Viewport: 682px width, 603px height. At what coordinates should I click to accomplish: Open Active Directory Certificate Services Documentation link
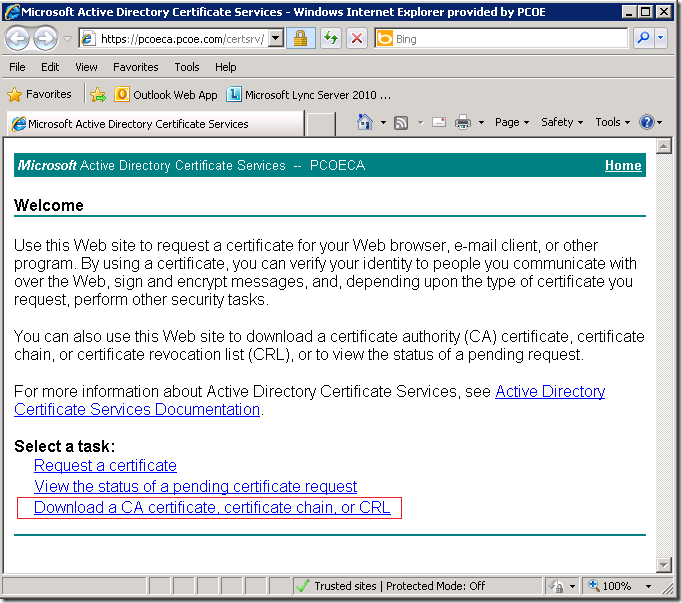coord(137,409)
